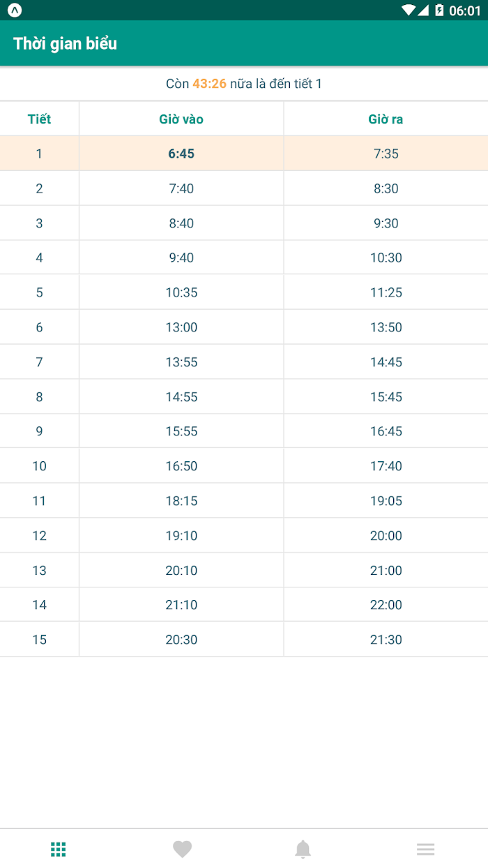Select start time 13:00 of period 6
The width and height of the screenshot is (488, 868).
[x=181, y=327]
